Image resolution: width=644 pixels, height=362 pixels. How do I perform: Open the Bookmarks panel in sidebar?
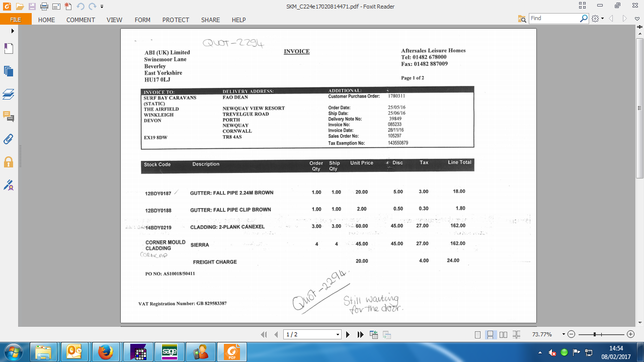tap(9, 49)
